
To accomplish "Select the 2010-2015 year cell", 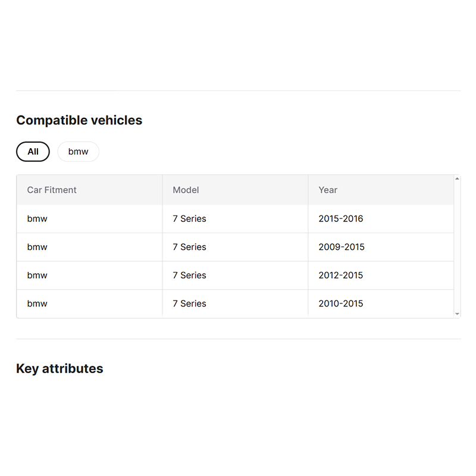I will pyautogui.click(x=340, y=303).
